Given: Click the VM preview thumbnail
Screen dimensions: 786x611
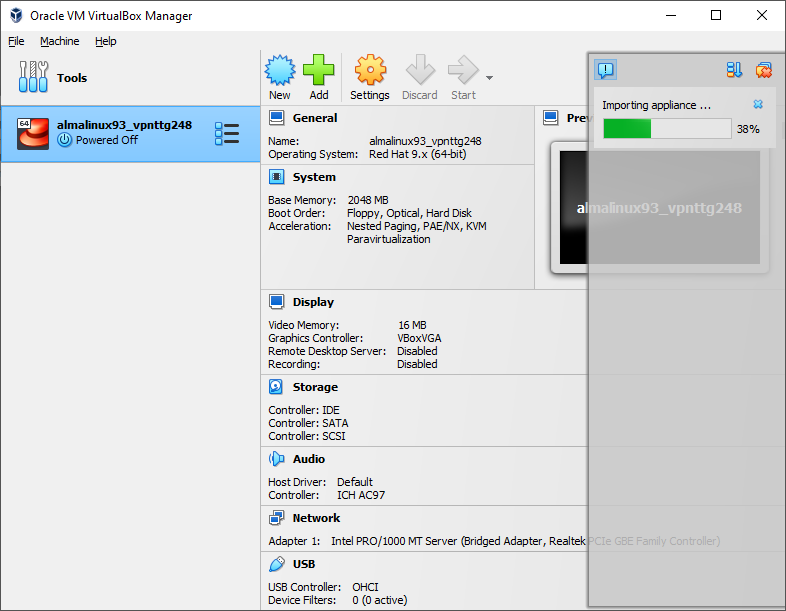Looking at the screenshot, I should tap(660, 208).
